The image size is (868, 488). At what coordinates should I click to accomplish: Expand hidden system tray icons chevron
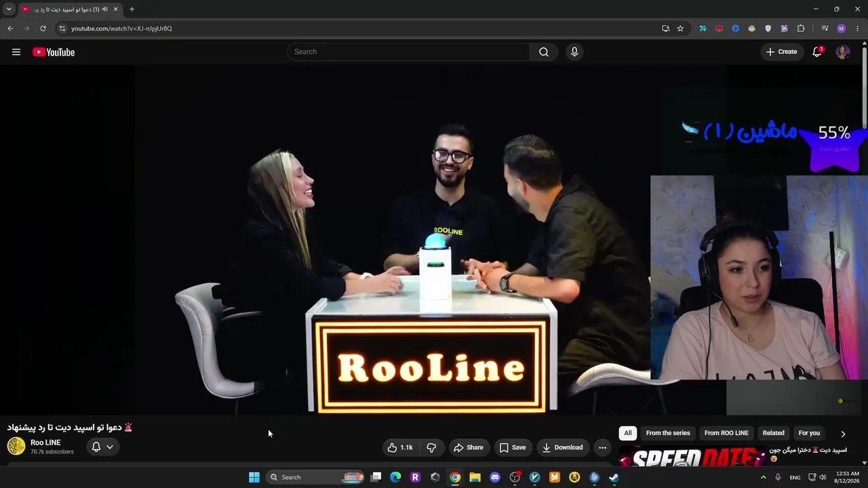click(763, 477)
